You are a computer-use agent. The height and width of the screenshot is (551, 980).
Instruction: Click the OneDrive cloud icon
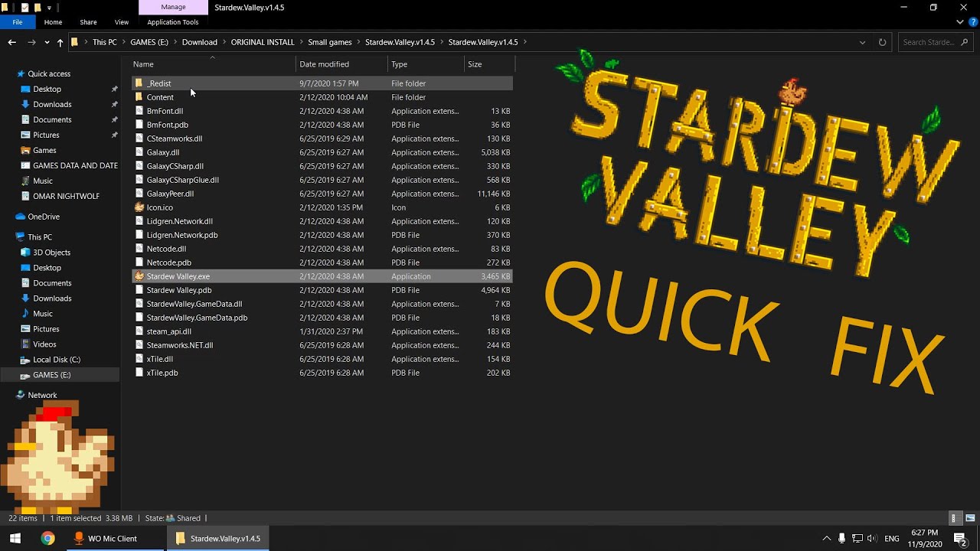click(x=21, y=217)
